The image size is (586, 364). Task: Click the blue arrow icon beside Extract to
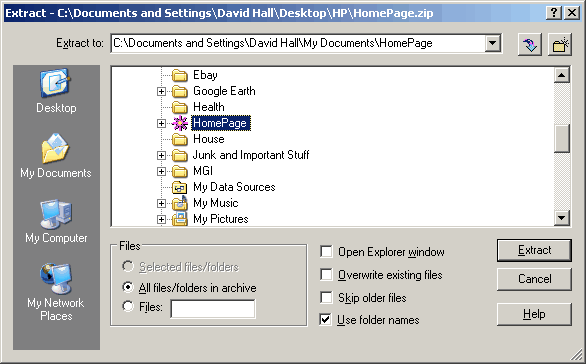tap(530, 44)
